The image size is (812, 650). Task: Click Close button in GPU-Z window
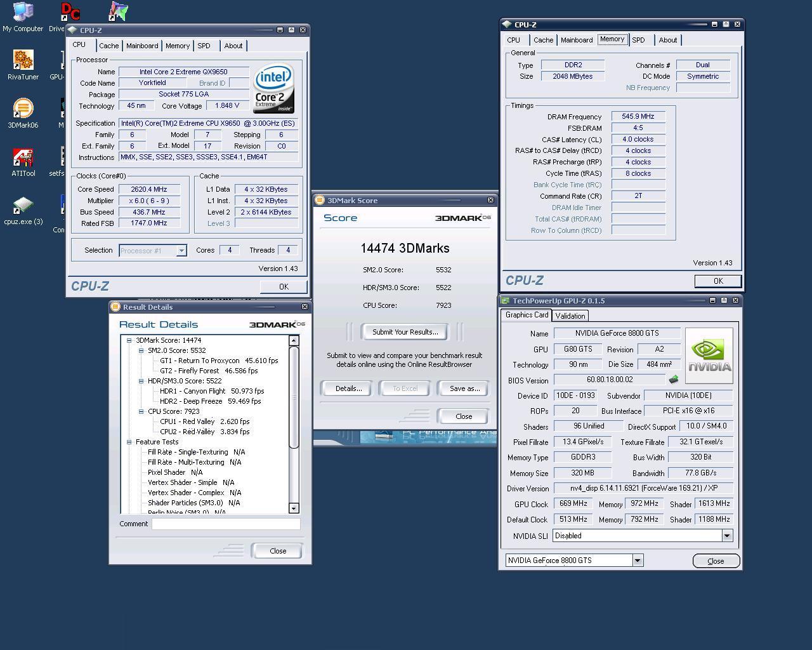point(716,561)
